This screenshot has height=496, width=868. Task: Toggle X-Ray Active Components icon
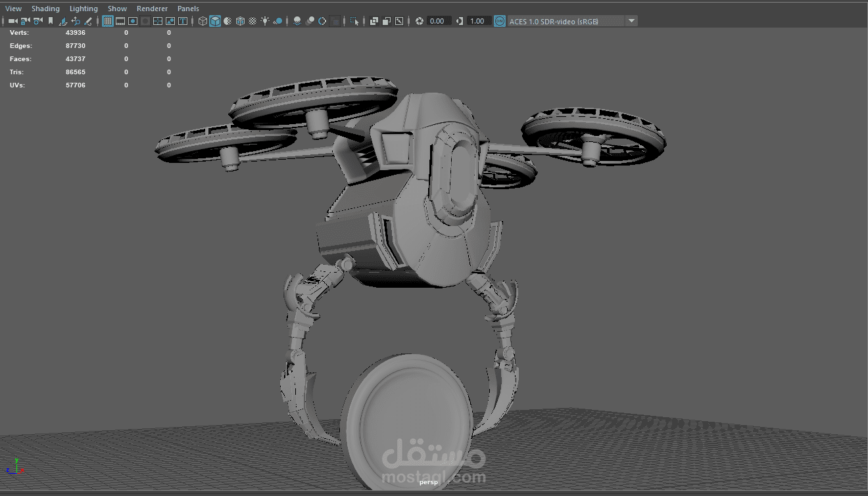[x=386, y=21]
